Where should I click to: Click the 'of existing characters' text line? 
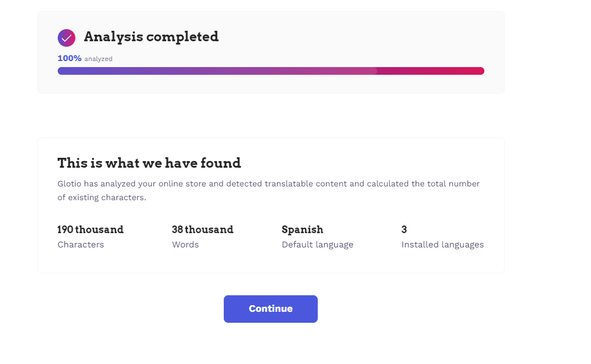(x=102, y=197)
